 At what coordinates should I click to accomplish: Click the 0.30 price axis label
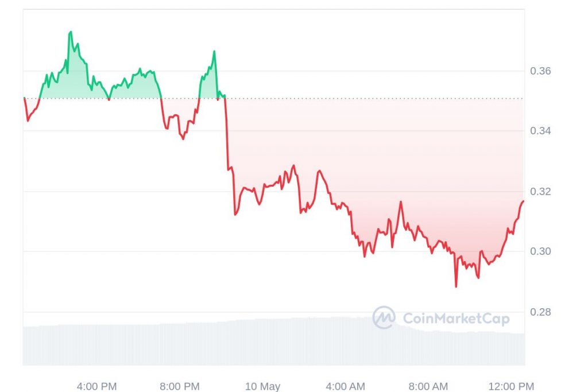(x=540, y=251)
